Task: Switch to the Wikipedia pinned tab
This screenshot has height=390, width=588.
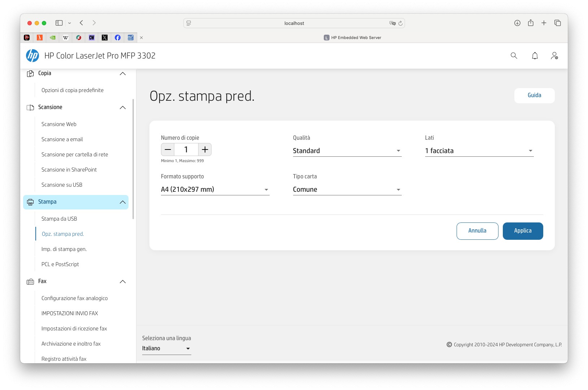Action: point(66,38)
